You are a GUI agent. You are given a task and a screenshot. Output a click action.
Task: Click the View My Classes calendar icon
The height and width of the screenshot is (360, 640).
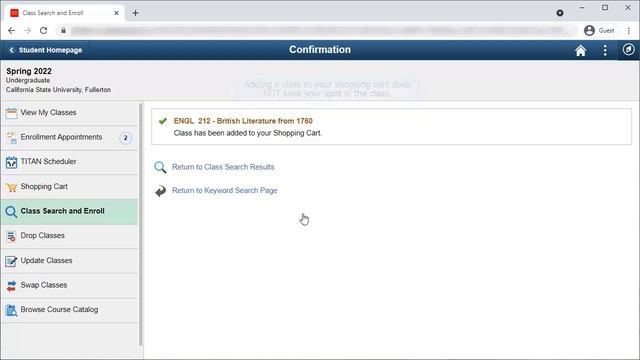[x=11, y=113]
